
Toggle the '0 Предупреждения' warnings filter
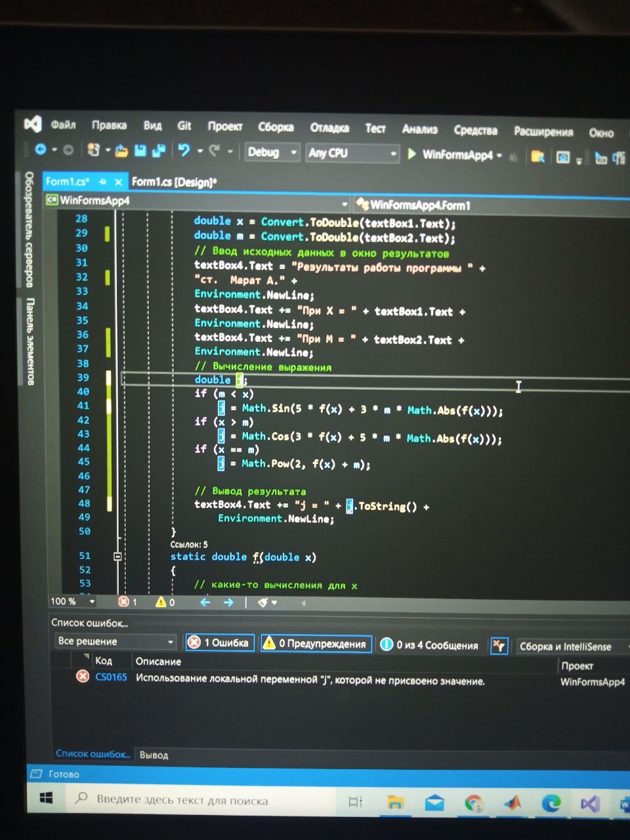tap(316, 643)
